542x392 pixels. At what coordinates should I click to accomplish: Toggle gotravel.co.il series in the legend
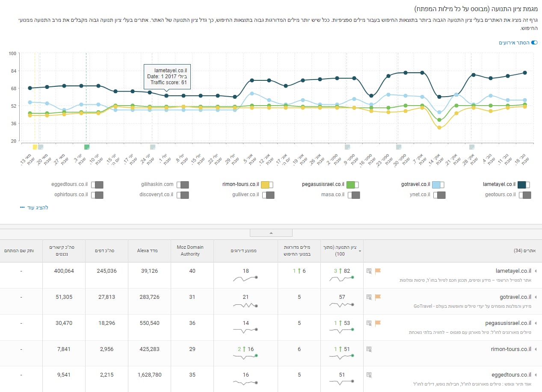click(438, 185)
